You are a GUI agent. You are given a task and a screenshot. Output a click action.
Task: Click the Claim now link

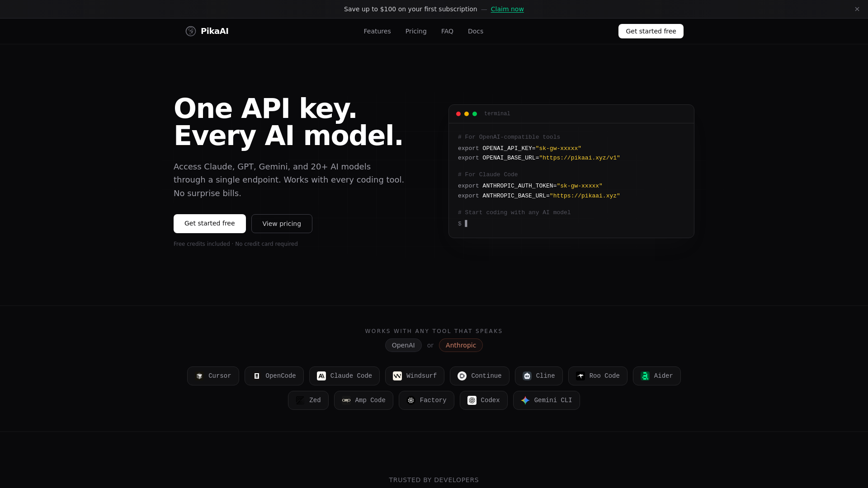pyautogui.click(x=507, y=9)
